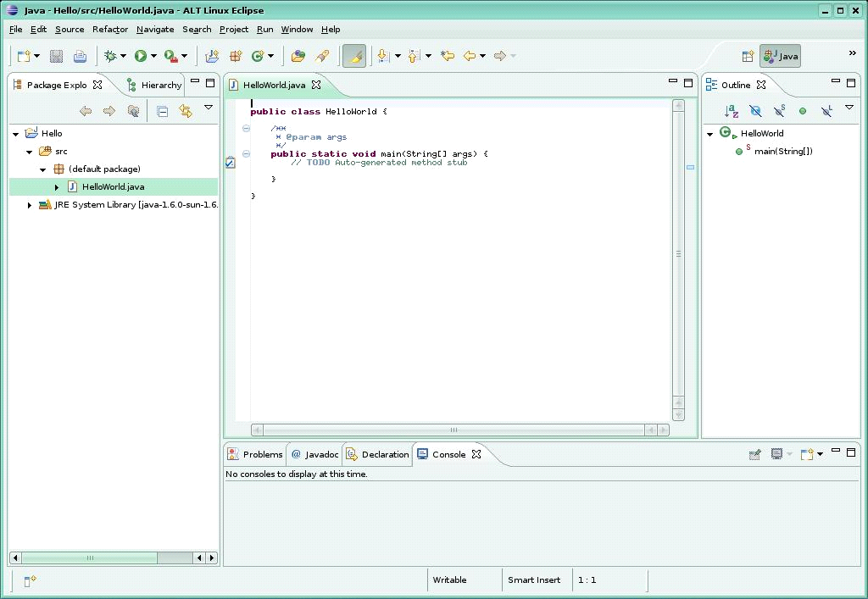Fold the Javadoc comment block
The image size is (868, 599).
tap(247, 128)
